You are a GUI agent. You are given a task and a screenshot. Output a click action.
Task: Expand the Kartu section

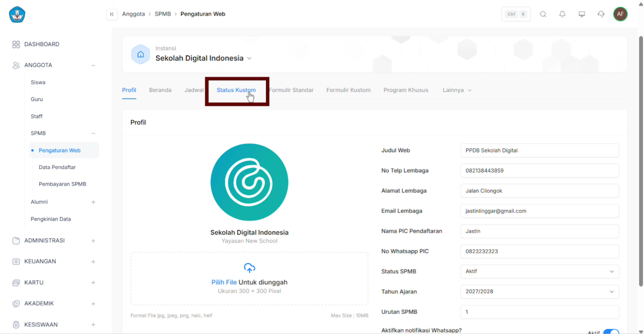click(93, 283)
